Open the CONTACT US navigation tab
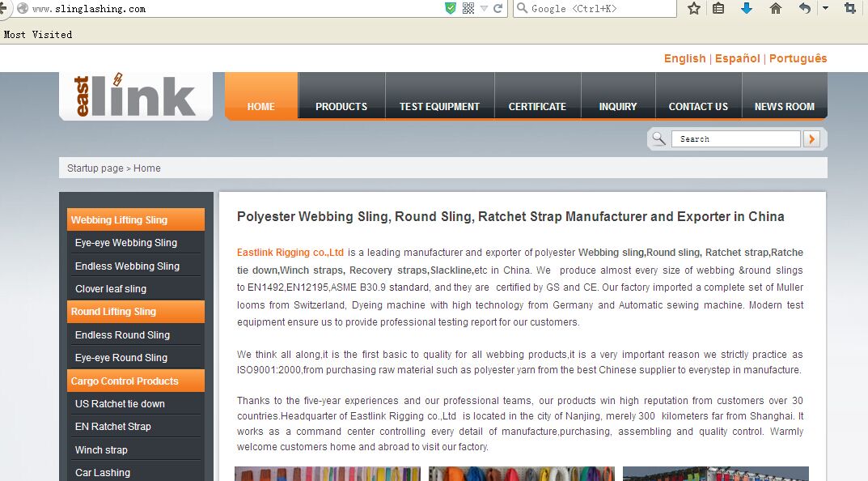The height and width of the screenshot is (481, 868). tap(698, 96)
